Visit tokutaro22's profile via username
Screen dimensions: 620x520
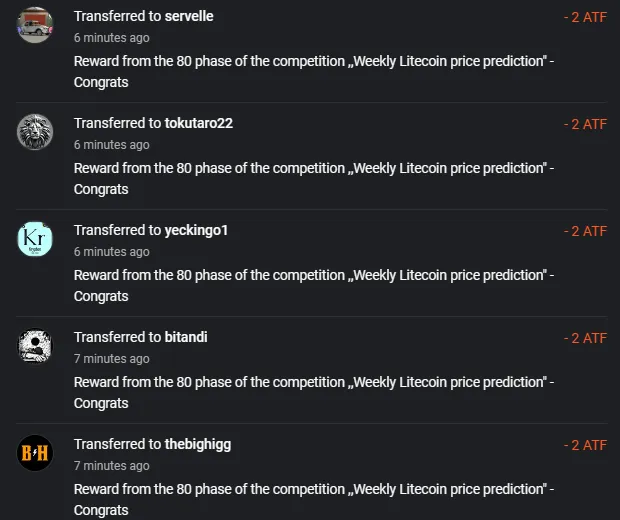tap(198, 123)
